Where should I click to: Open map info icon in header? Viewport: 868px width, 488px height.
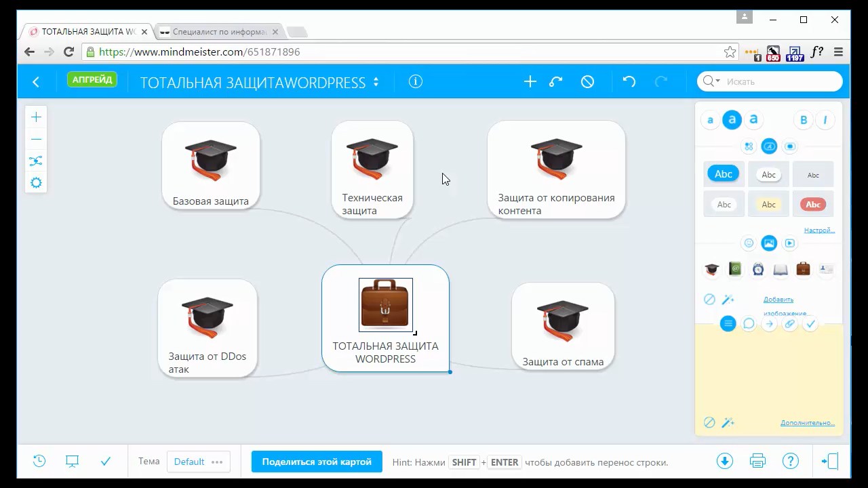click(416, 81)
